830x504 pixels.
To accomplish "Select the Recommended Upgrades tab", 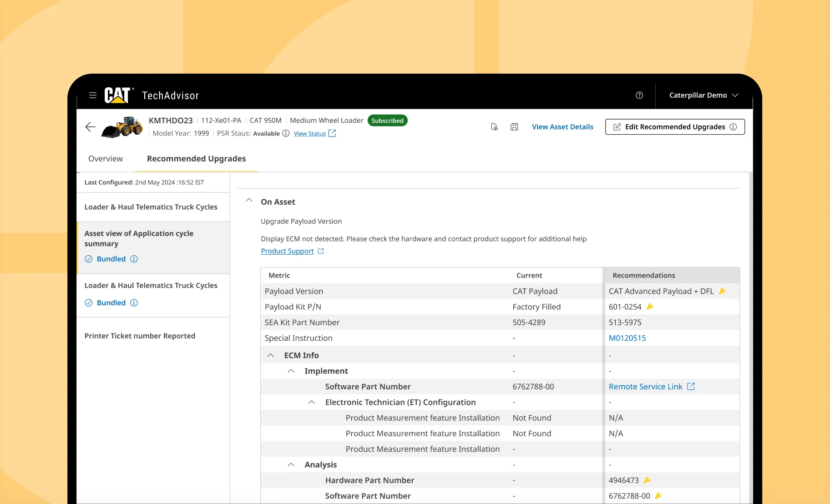I will click(196, 159).
